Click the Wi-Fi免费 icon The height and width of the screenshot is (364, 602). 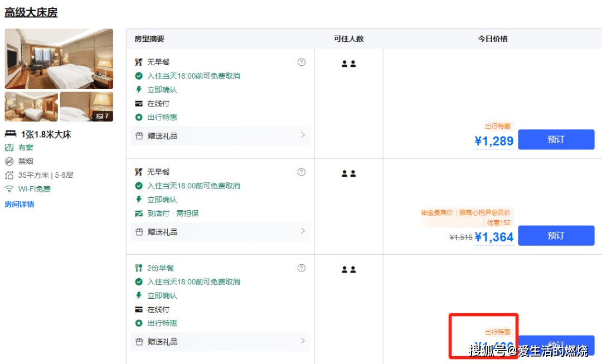(x=9, y=189)
